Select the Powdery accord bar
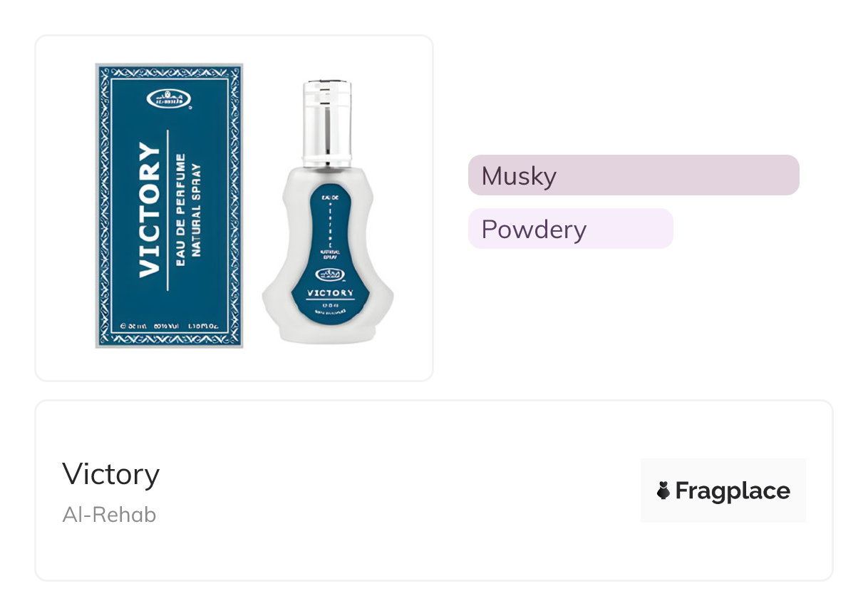 (570, 229)
